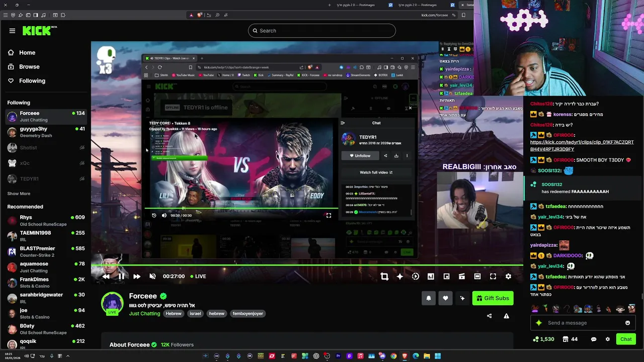Expand Show more followed channels

(19, 194)
